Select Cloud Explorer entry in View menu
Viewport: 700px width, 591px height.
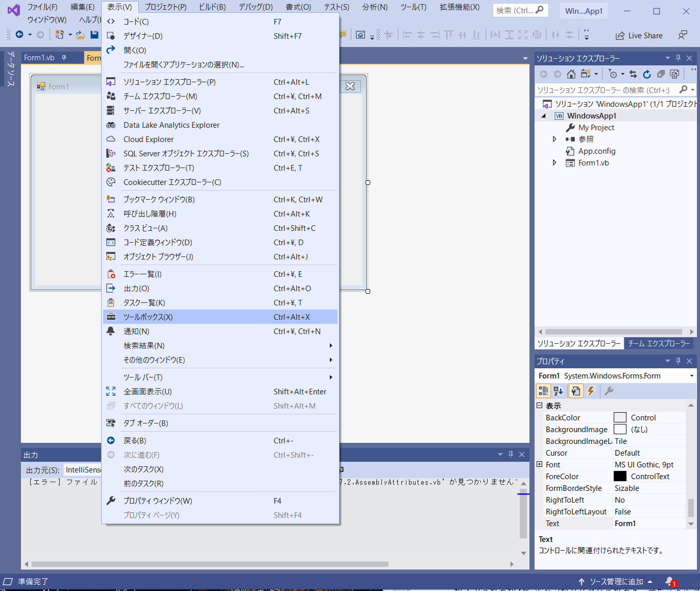point(220,139)
